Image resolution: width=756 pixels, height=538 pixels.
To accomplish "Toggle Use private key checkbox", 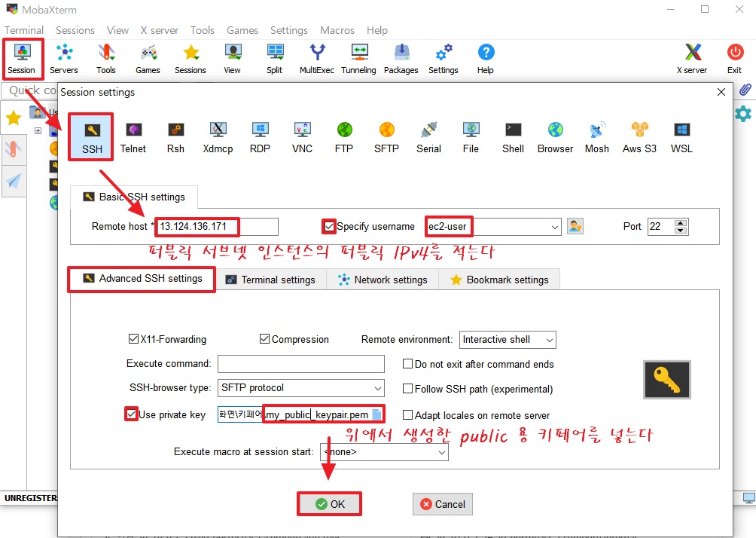I will pos(131,414).
